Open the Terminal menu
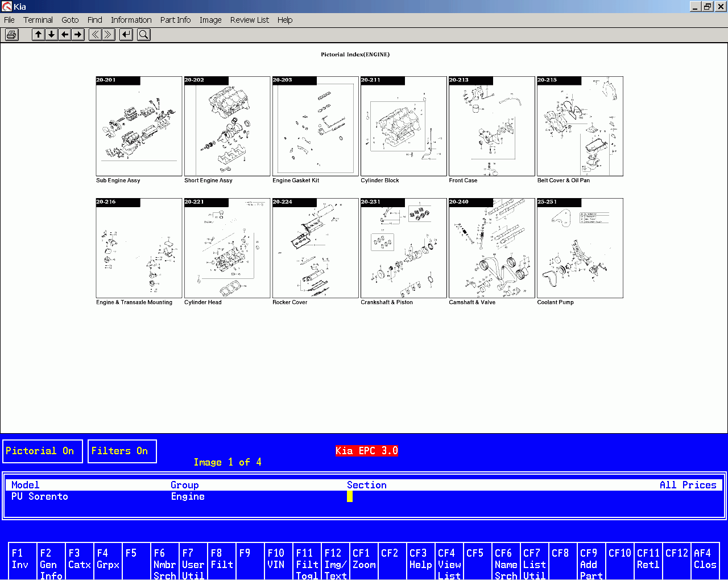Image resolution: width=728 pixels, height=580 pixels. pyautogui.click(x=38, y=20)
